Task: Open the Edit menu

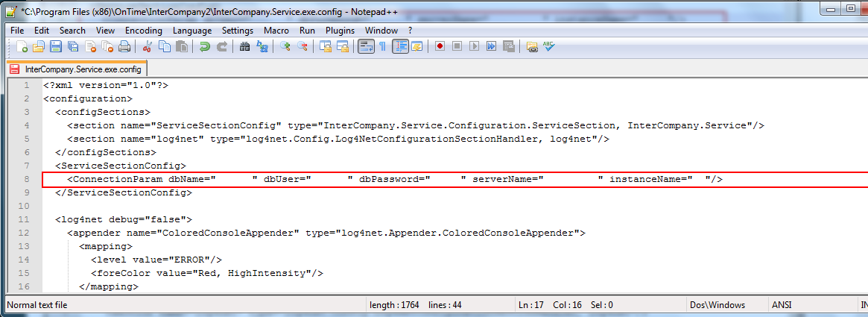Action: coord(42,31)
